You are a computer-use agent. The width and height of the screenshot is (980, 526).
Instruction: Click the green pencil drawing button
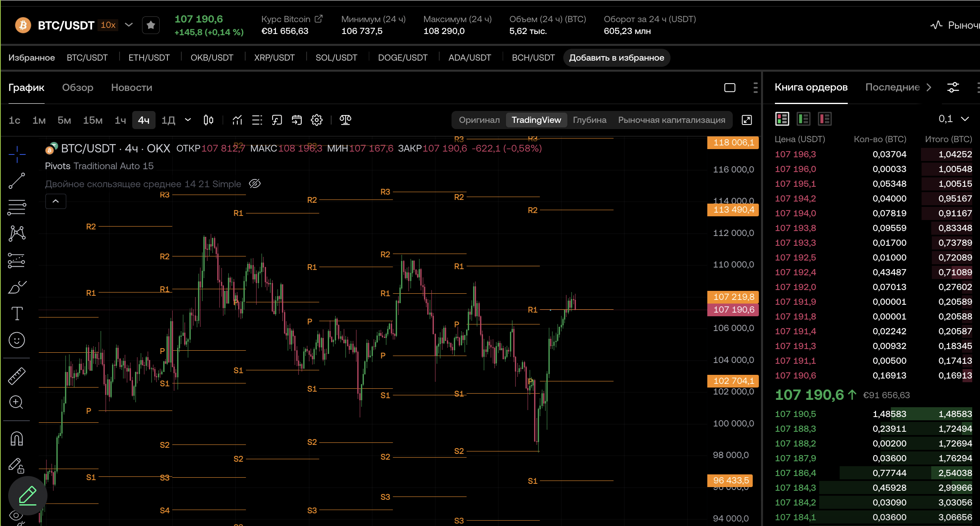[28, 495]
